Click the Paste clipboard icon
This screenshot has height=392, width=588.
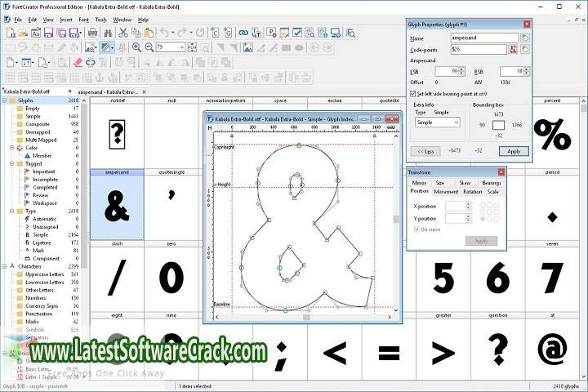tap(149, 33)
